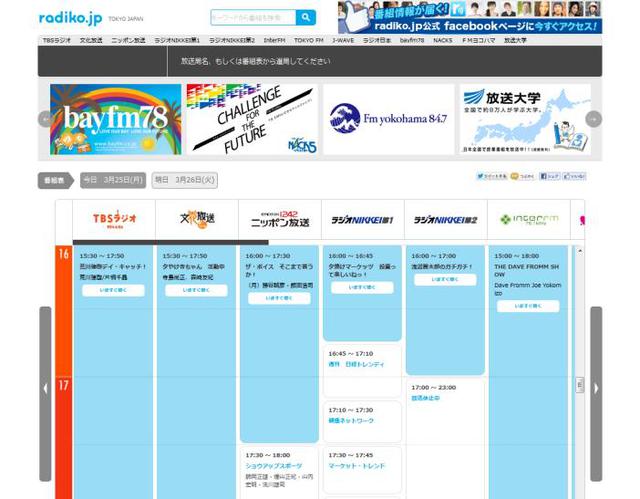This screenshot has height=499, width=640.
Task: Select 文化放送 in the station bar
Action: click(x=91, y=40)
